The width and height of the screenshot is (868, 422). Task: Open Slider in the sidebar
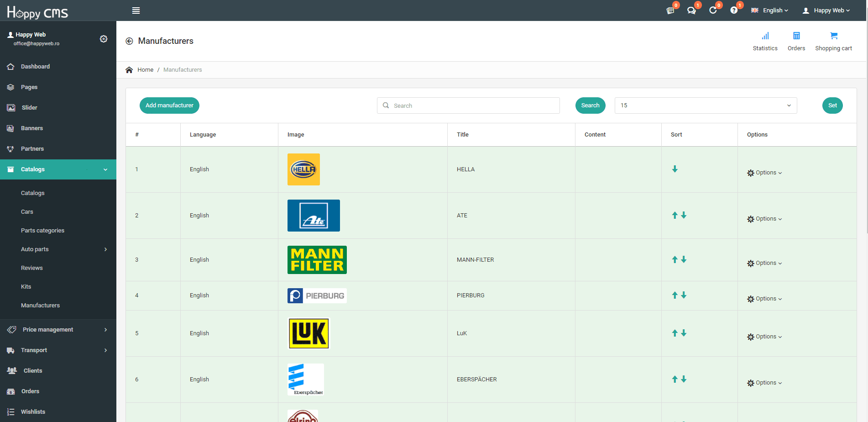58,108
